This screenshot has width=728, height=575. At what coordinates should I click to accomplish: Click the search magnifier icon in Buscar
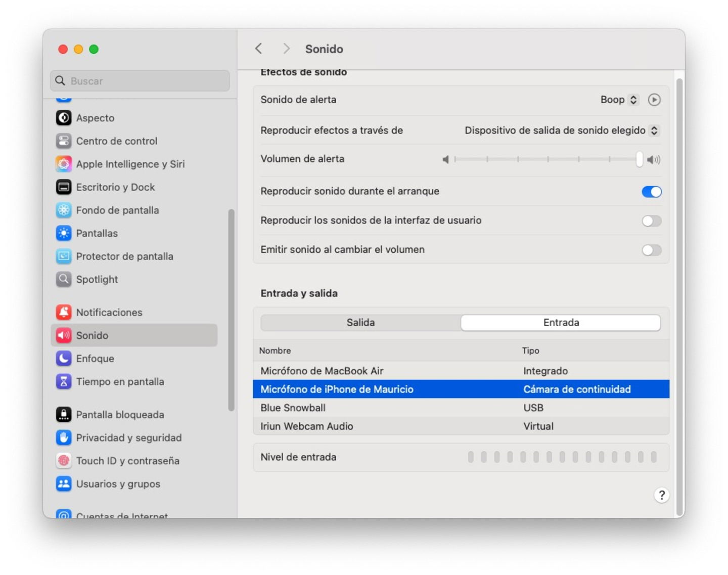[60, 81]
